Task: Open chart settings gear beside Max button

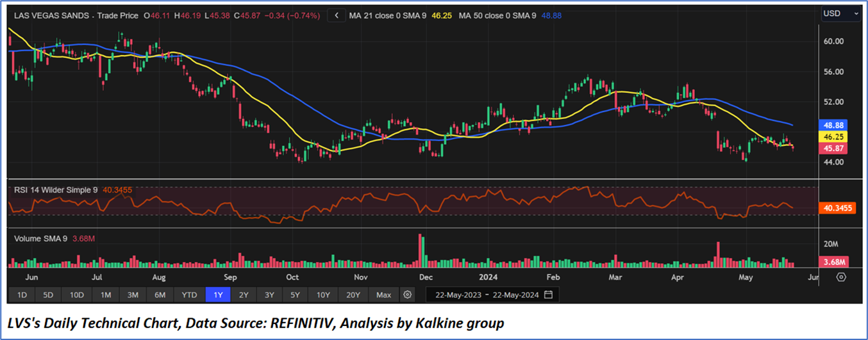Action: 406,295
